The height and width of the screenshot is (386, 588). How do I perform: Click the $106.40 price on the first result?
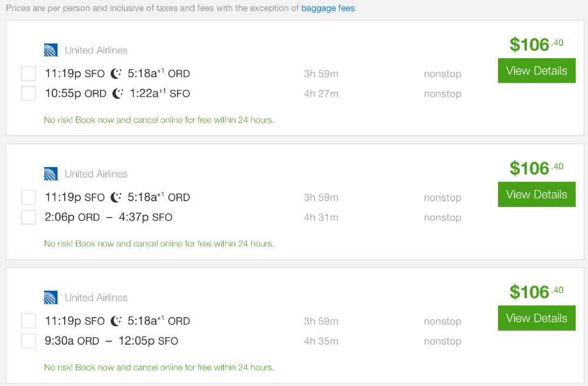click(x=536, y=45)
